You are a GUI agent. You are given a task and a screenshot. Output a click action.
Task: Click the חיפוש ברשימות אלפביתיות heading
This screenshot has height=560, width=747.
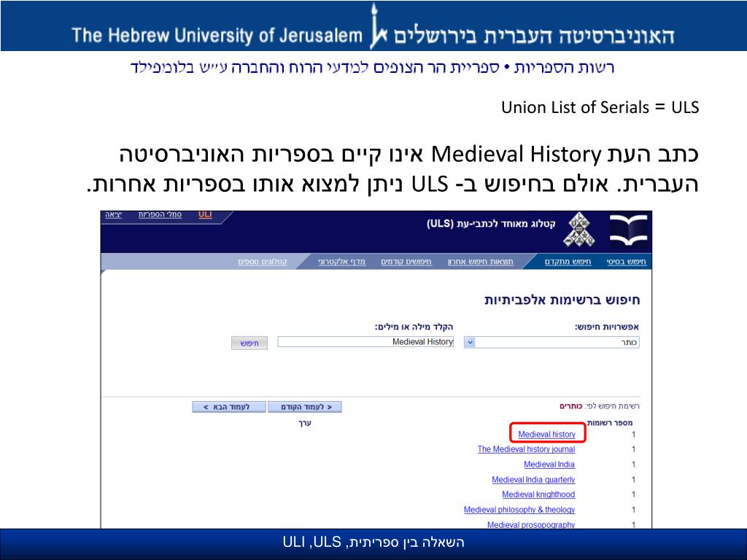click(562, 300)
